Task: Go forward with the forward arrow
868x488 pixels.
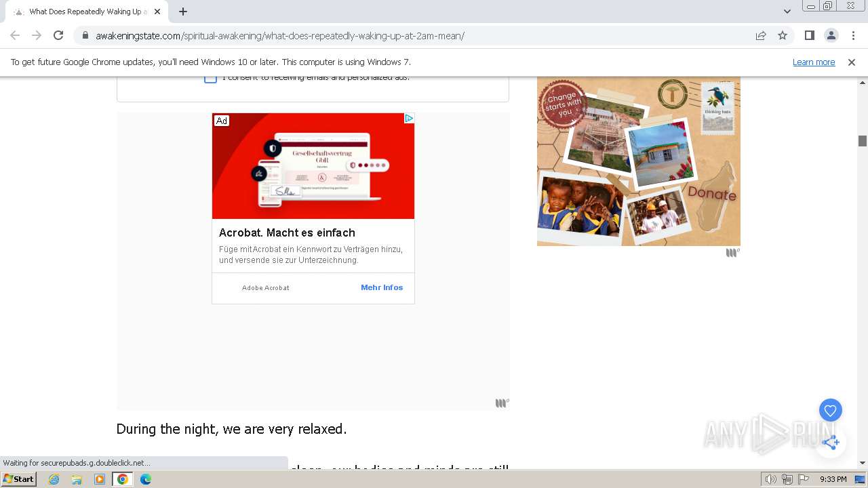Action: pyautogui.click(x=37, y=35)
